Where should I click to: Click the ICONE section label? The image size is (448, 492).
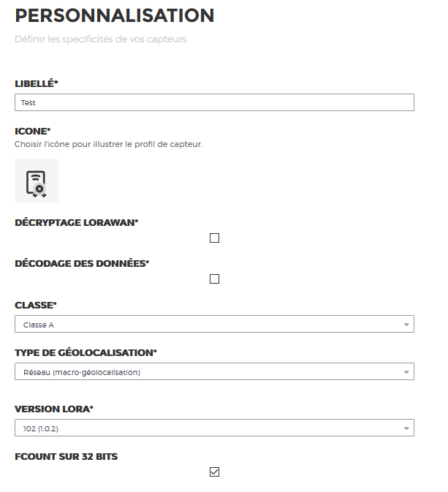click(33, 131)
